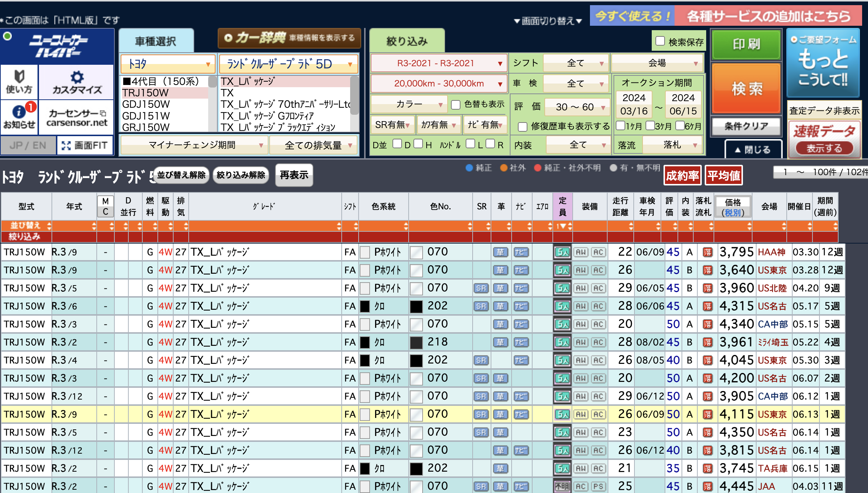Switch to 絞り込み tab
The height and width of the screenshot is (493, 868).
pos(407,41)
